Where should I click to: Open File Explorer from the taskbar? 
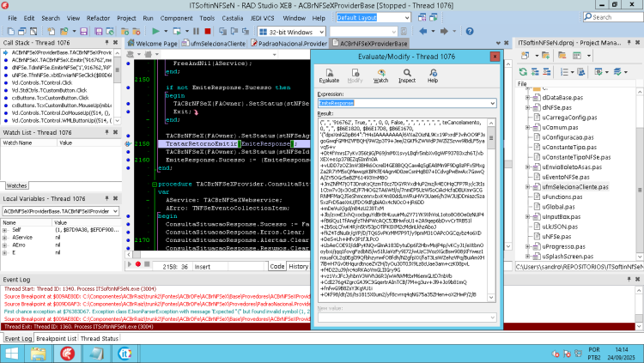coord(38,354)
